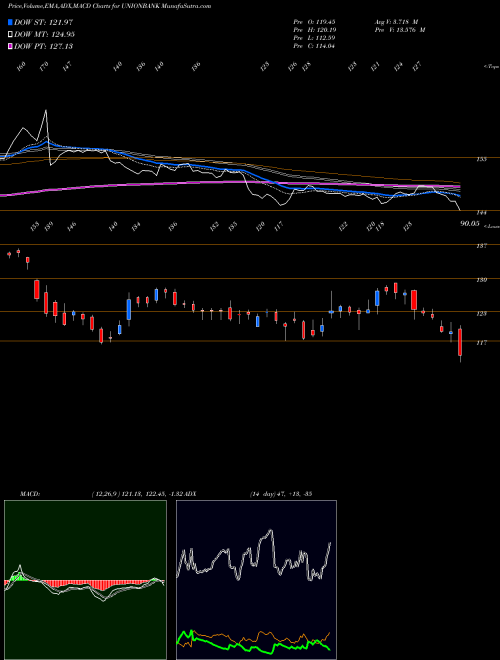Click the '137' price axis label
The height and width of the screenshot is (660, 500).
click(481, 246)
